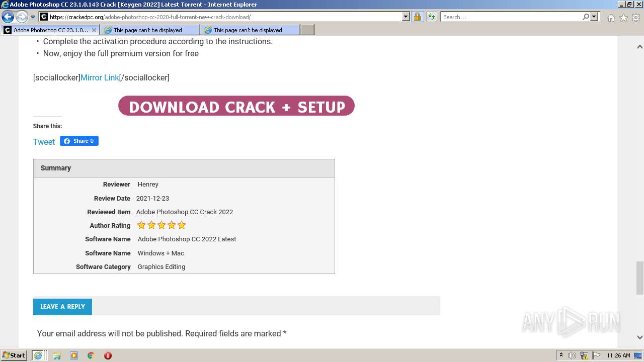Go forward with the browser Forward arrow
Image resolution: width=644 pixels, height=362 pixels.
pos(22,17)
